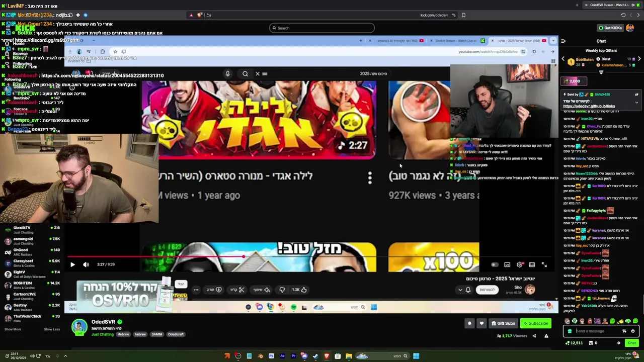The image size is (644, 362).
Task: Dislike the YouTube video
Action: 282,290
